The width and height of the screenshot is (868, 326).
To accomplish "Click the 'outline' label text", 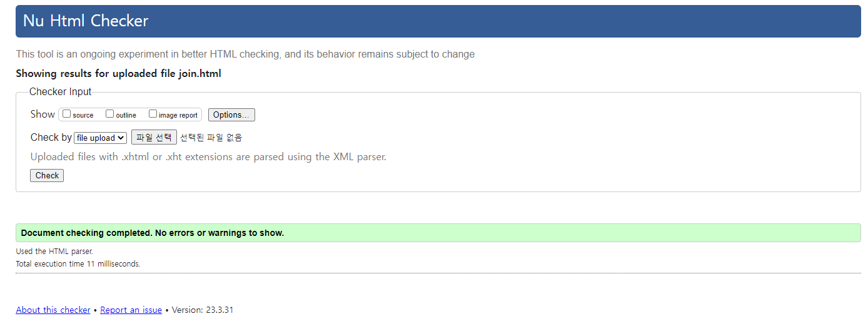I will pos(126,115).
